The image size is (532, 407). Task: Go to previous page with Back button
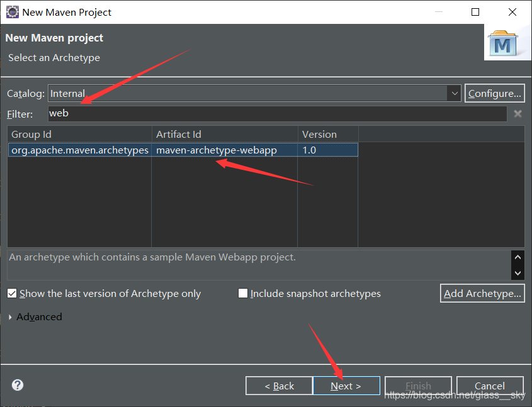279,386
